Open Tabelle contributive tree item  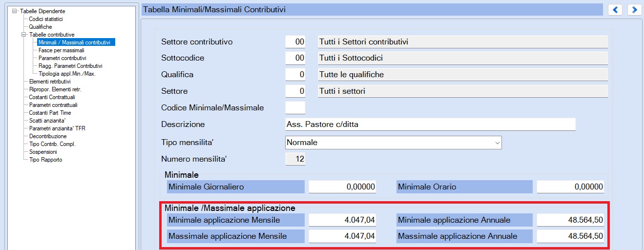52,35
